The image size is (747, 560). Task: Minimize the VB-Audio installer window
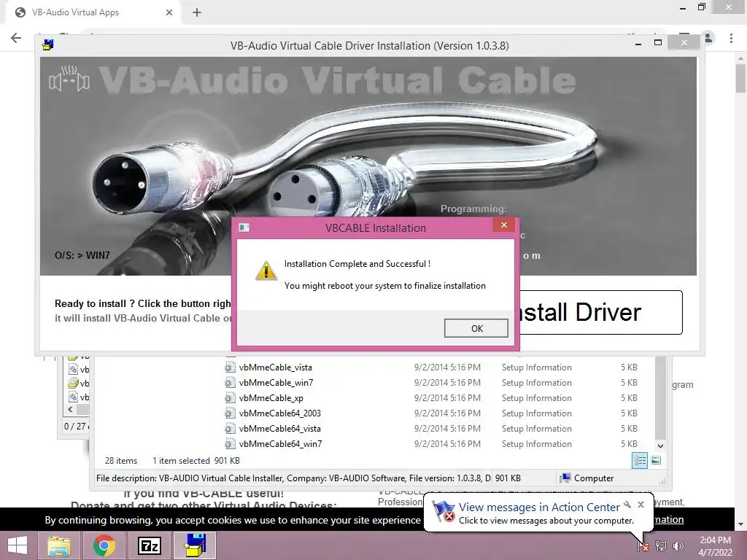638,43
